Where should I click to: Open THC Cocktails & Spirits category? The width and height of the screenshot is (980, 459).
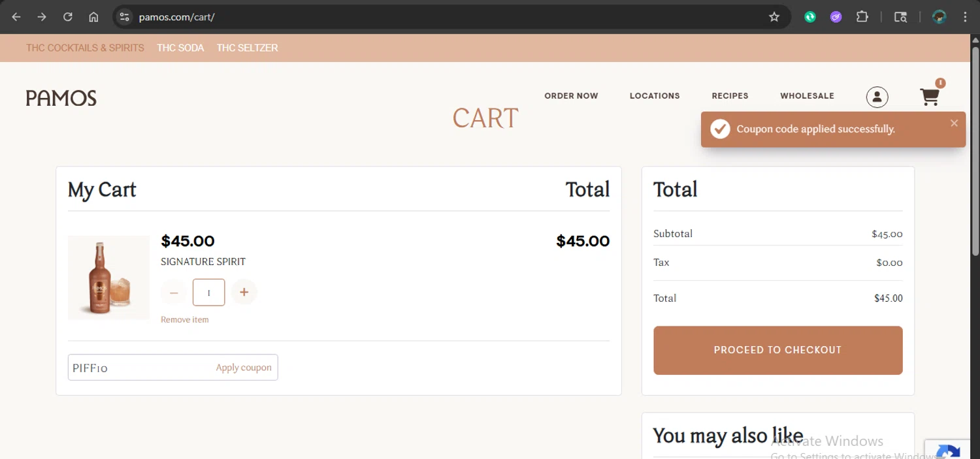pos(85,48)
